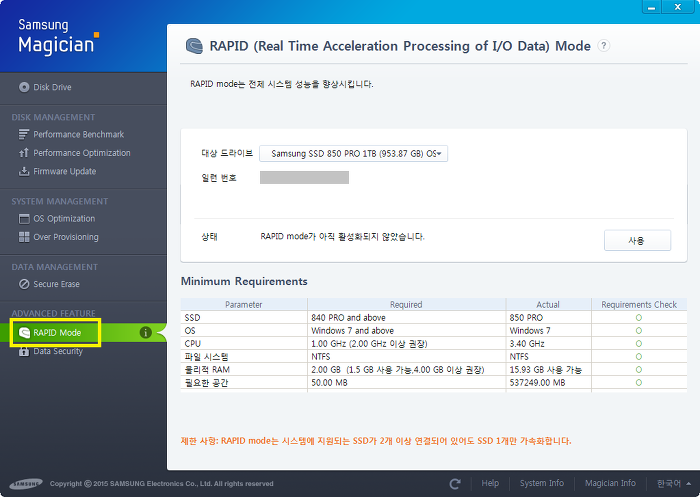Click the Over Provisioning grid icon
This screenshot has height=497, width=700.
coord(24,237)
